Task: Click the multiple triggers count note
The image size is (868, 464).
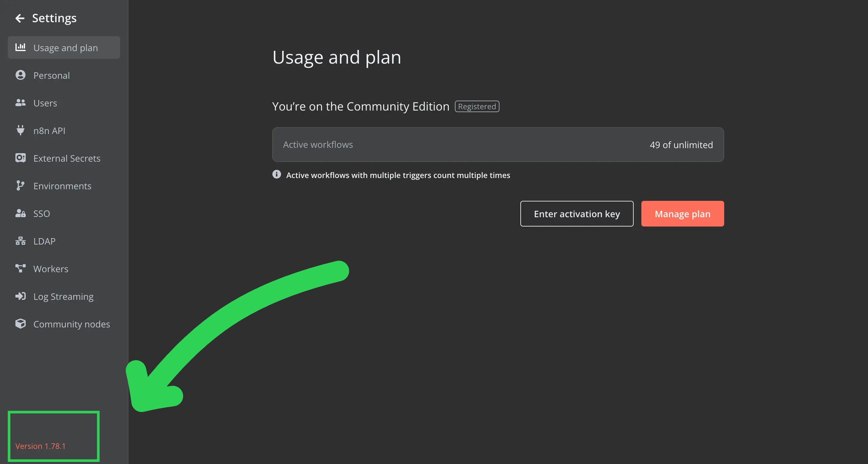Action: click(398, 175)
